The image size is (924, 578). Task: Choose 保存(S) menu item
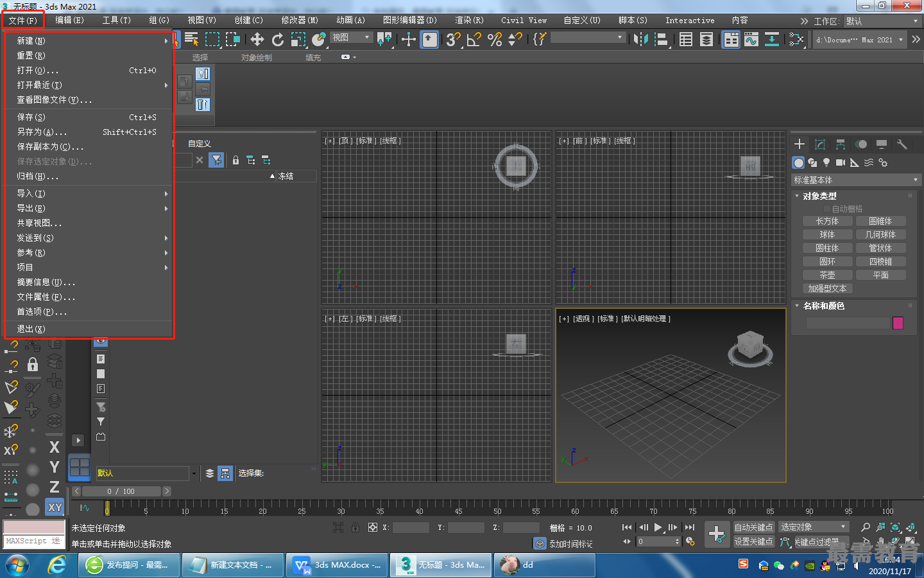click(x=89, y=117)
